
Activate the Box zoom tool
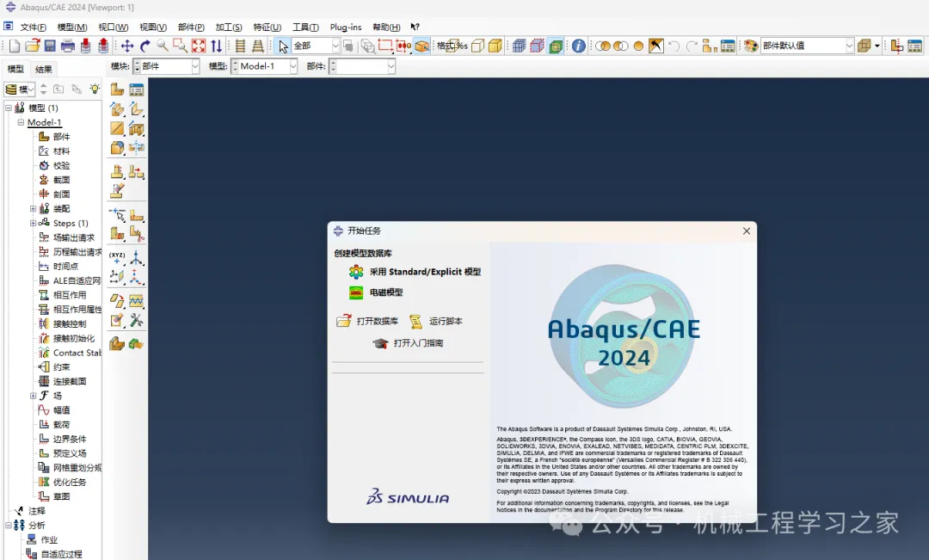[180, 46]
